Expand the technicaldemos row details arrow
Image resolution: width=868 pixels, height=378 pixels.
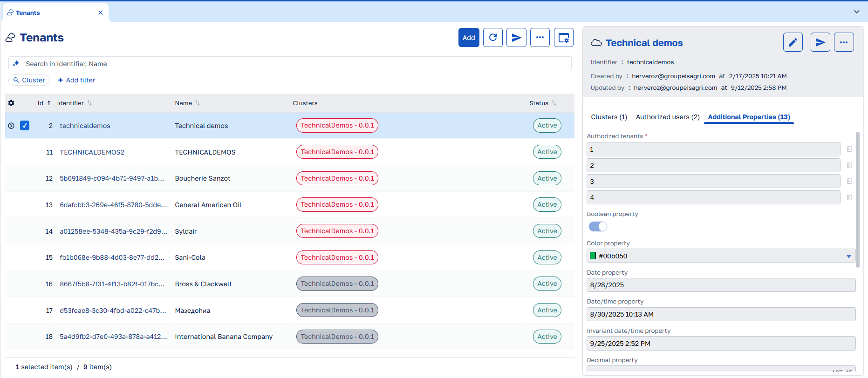coord(11,126)
